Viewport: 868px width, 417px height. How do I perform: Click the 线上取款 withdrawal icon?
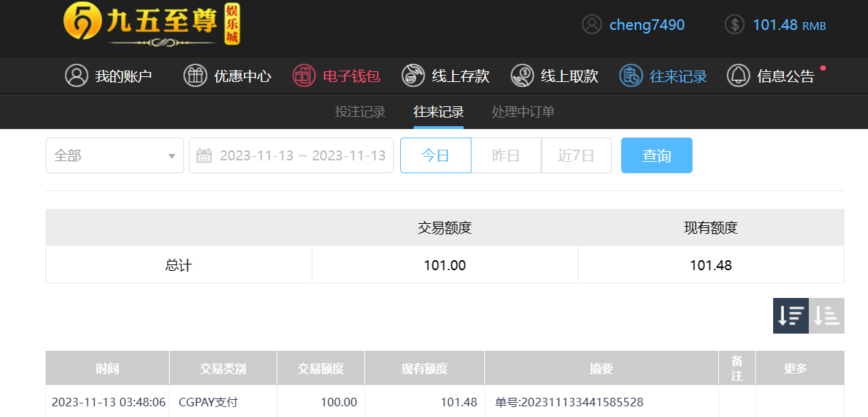click(522, 76)
